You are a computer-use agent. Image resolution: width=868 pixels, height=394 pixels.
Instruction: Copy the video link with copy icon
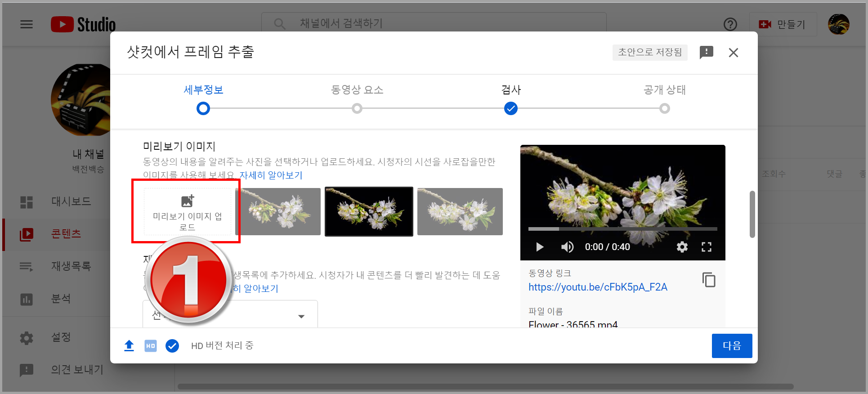[709, 280]
